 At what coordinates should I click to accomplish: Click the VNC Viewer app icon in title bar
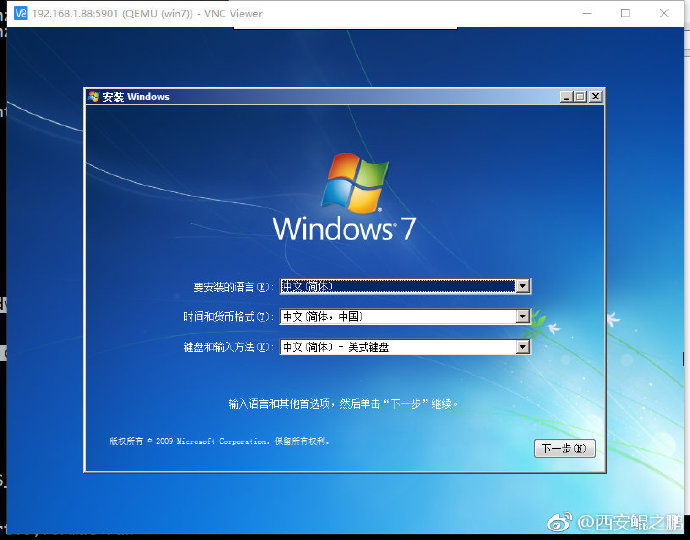(x=21, y=13)
